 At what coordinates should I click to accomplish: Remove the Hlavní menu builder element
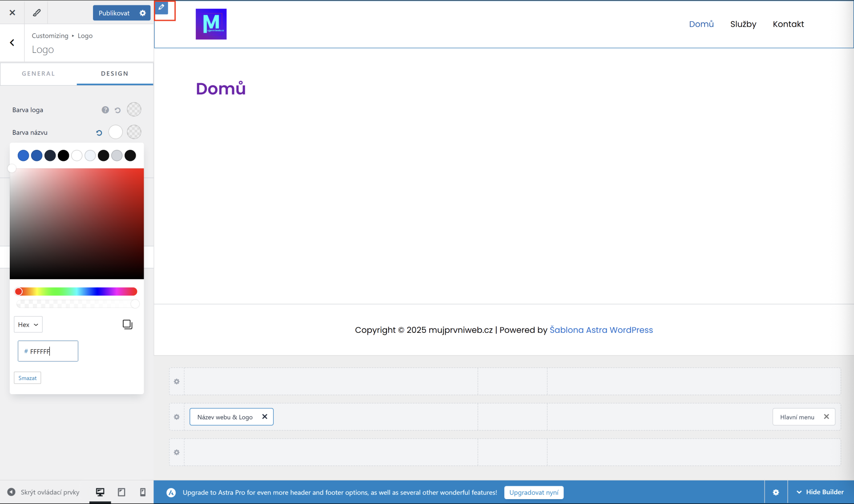826,416
